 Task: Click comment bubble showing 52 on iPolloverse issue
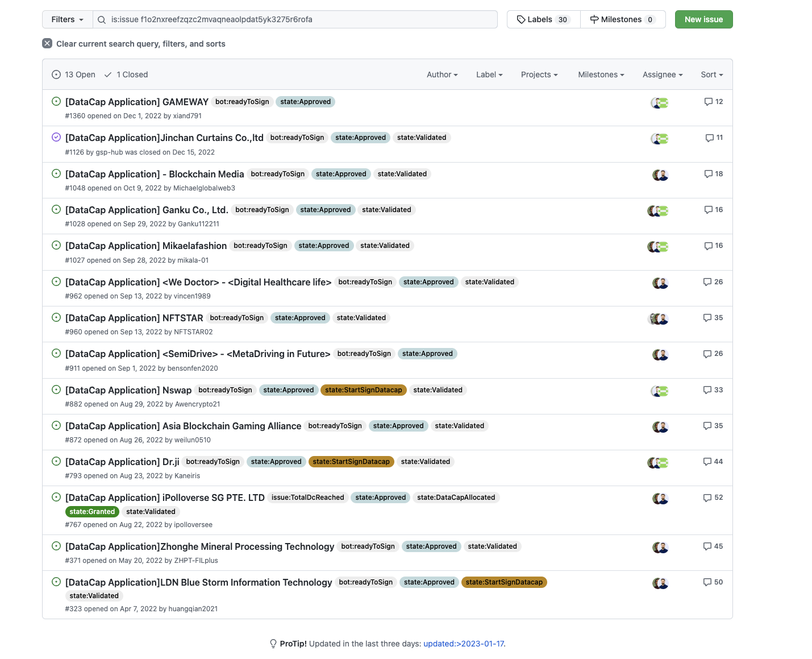[x=707, y=497]
